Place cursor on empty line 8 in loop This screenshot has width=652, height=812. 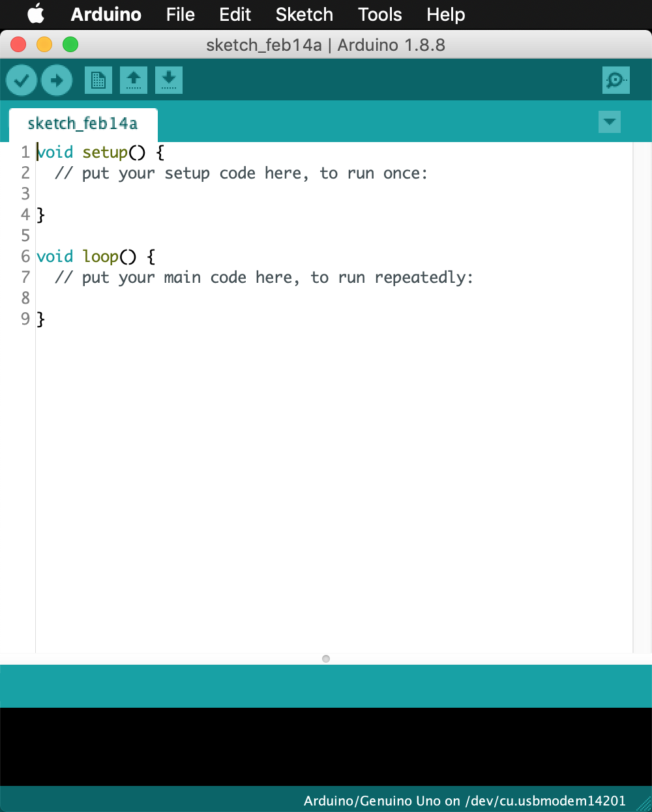pos(196,298)
